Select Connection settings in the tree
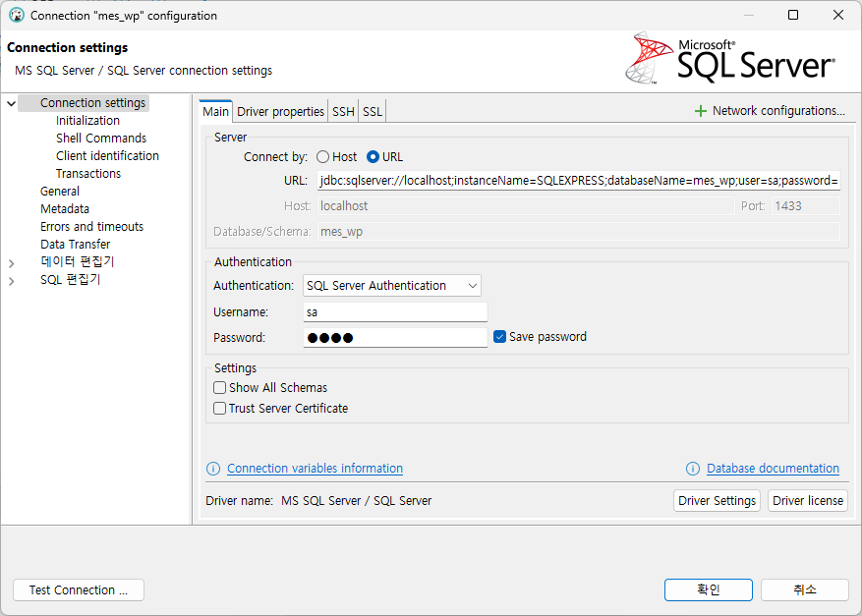Viewport: 862px width, 616px height. [x=92, y=103]
